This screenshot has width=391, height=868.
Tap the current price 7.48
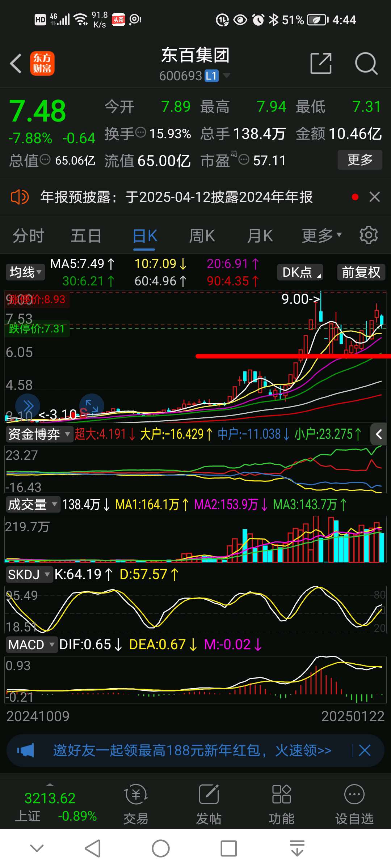[37, 111]
